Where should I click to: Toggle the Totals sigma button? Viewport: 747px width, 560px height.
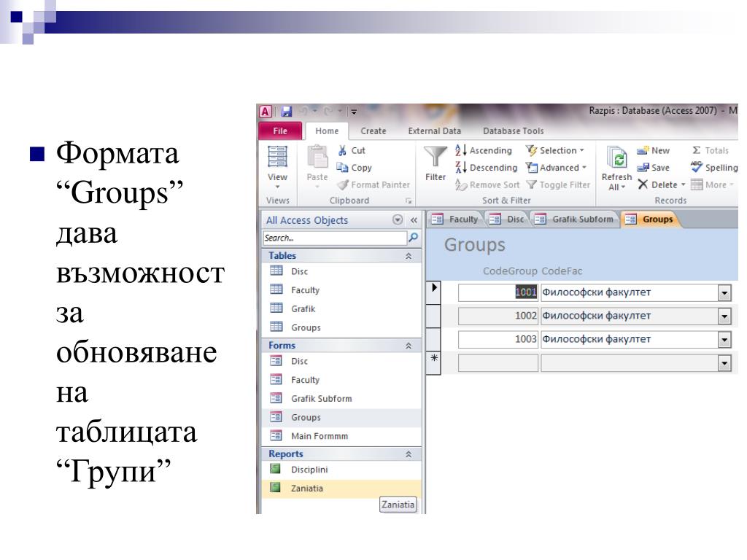coord(711,150)
